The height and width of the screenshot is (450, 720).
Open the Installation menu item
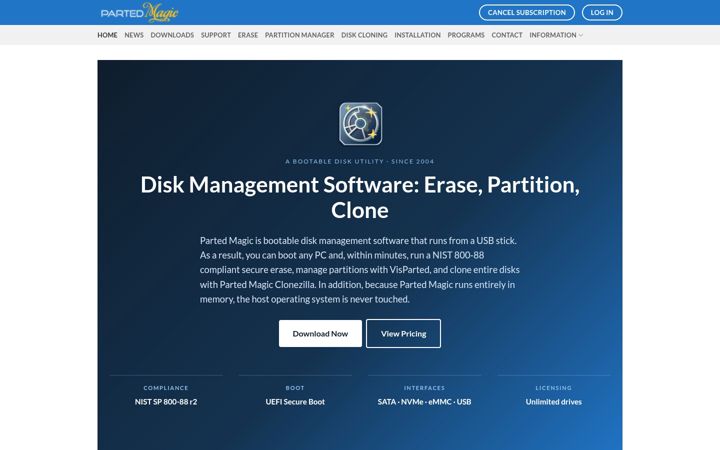[417, 35]
